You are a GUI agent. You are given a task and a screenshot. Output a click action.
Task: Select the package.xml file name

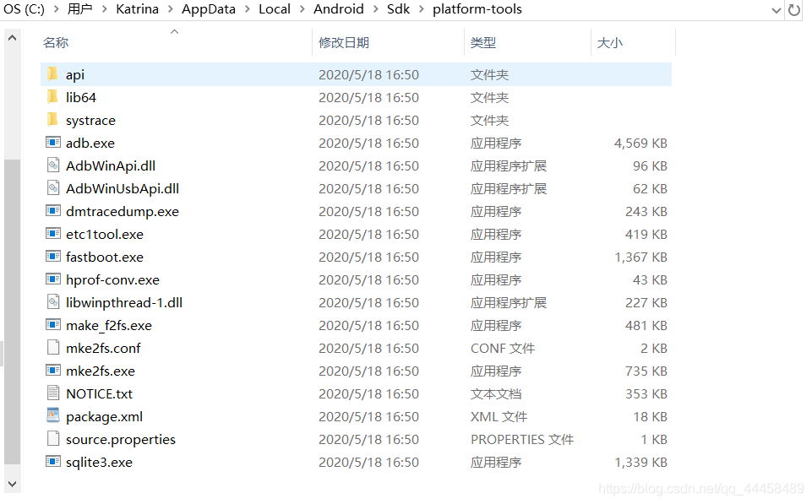coord(104,416)
